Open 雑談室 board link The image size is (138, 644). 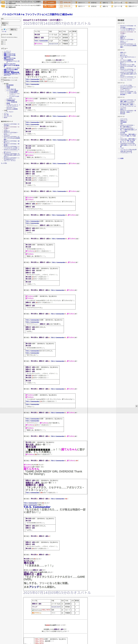point(8,87)
